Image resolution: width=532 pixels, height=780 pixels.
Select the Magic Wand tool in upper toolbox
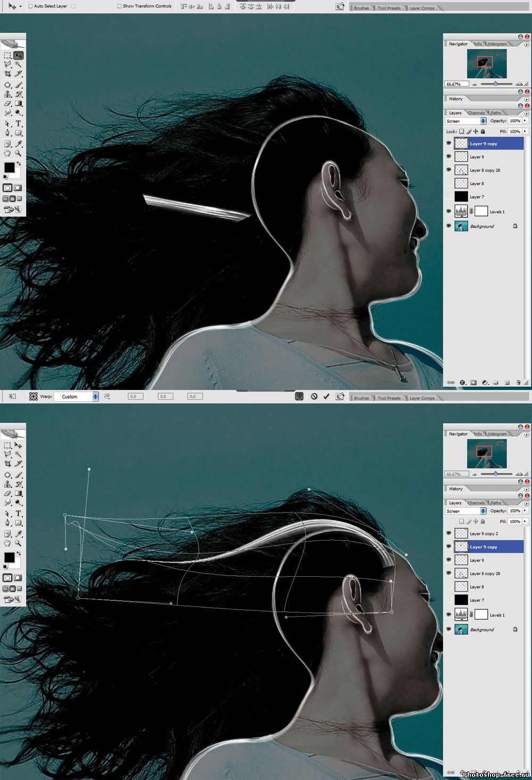tap(19, 64)
